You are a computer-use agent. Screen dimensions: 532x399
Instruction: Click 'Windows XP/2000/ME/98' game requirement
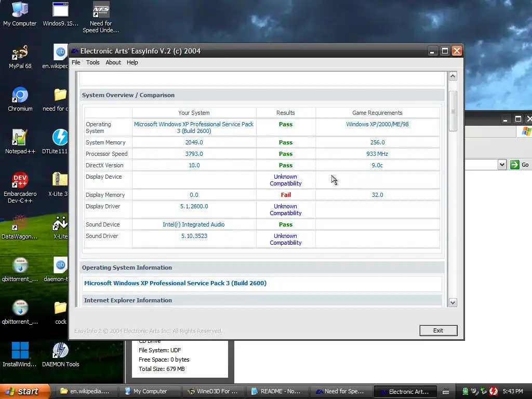pyautogui.click(x=377, y=124)
